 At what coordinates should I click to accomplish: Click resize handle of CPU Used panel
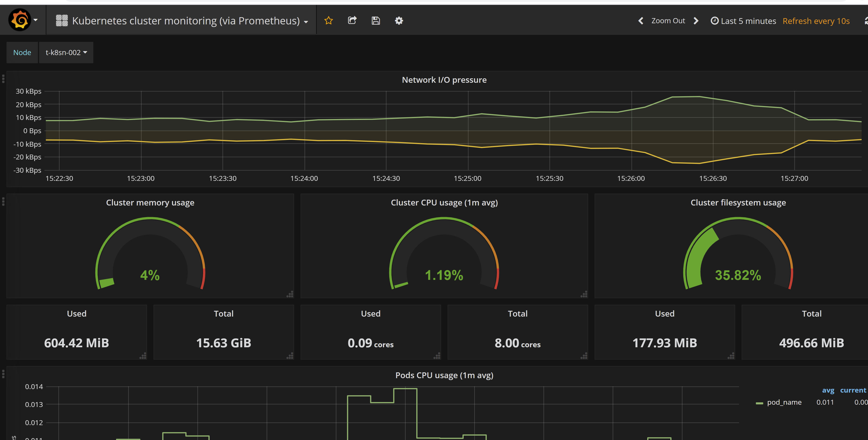point(437,355)
